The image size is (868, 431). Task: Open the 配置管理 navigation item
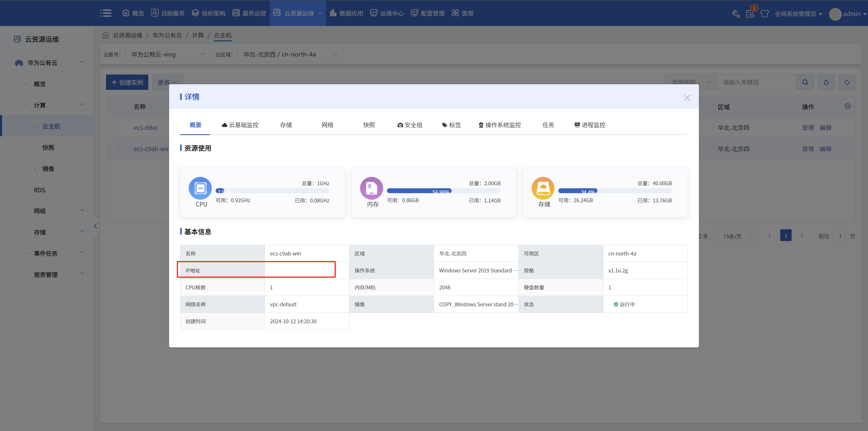pos(428,13)
